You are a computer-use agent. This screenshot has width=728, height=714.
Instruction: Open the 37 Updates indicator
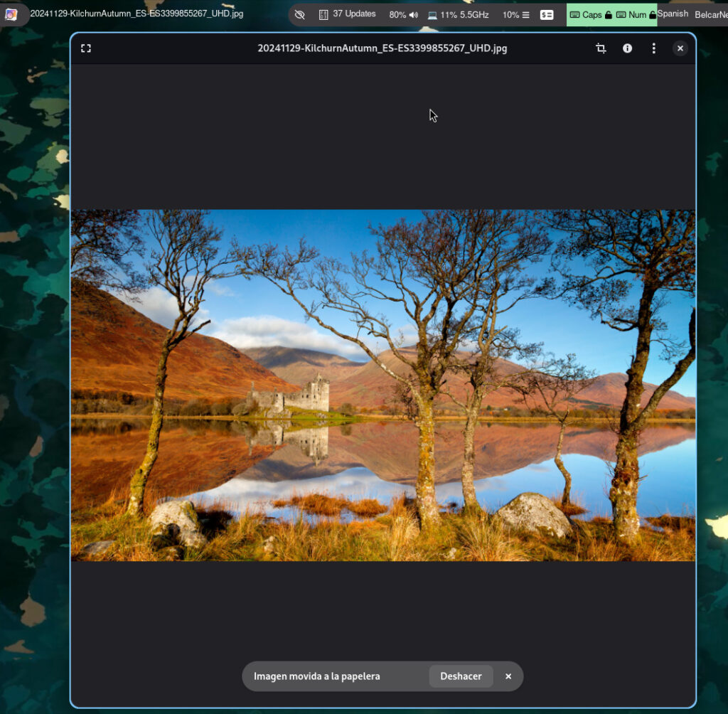348,14
